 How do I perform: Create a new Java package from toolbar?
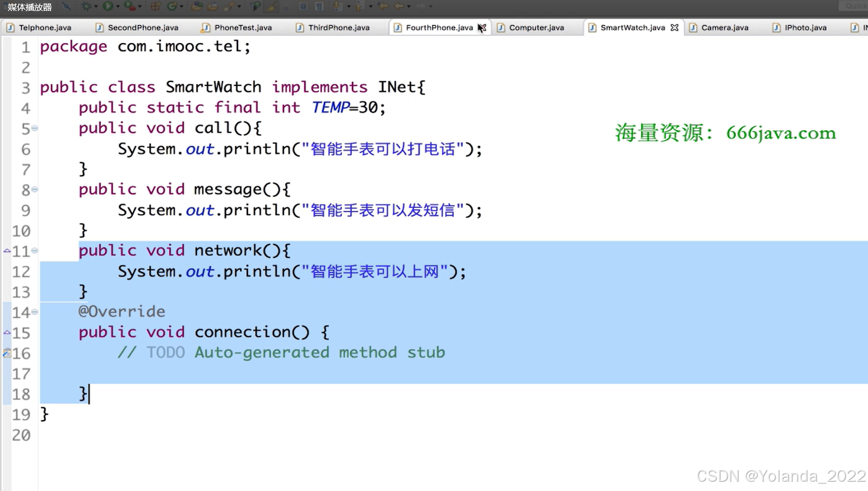[155, 6]
